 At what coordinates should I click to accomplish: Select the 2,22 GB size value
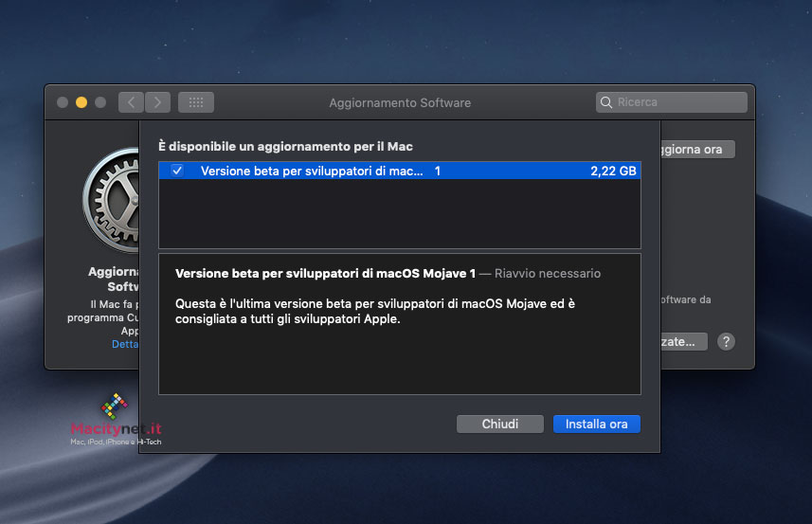tap(613, 171)
